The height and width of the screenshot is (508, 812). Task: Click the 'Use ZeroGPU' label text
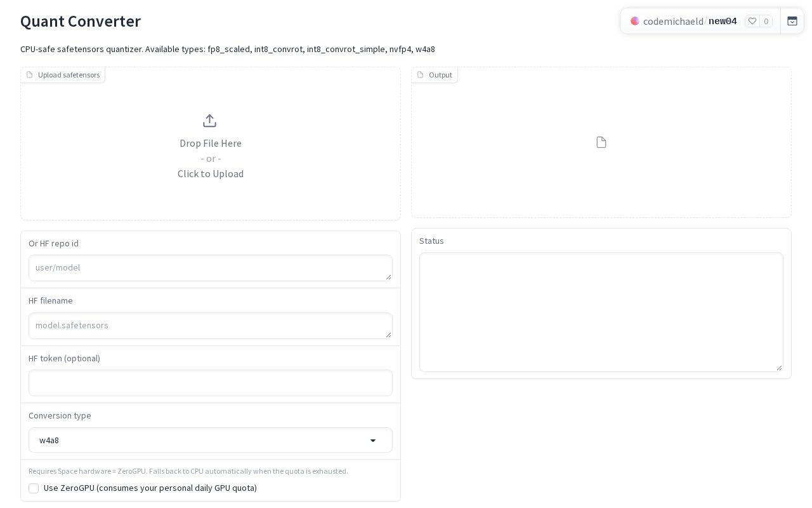pos(150,488)
